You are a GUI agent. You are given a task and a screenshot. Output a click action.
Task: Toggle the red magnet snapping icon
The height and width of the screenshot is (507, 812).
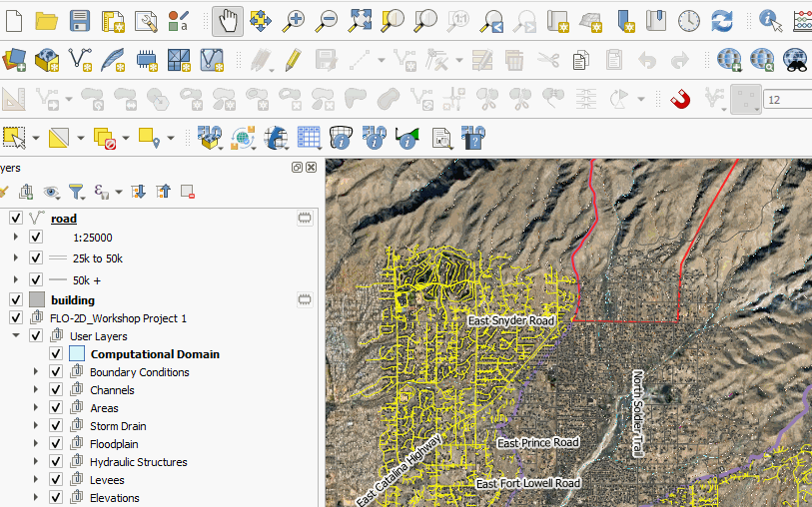click(680, 99)
